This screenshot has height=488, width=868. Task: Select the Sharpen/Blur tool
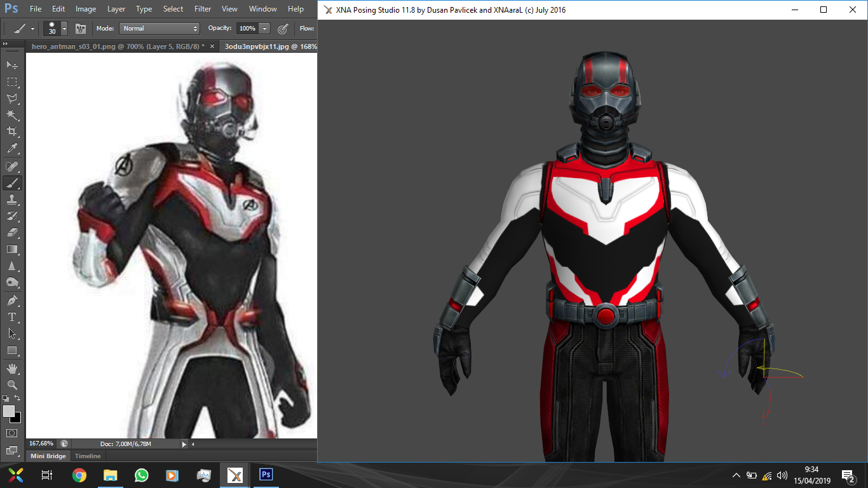click(12, 266)
